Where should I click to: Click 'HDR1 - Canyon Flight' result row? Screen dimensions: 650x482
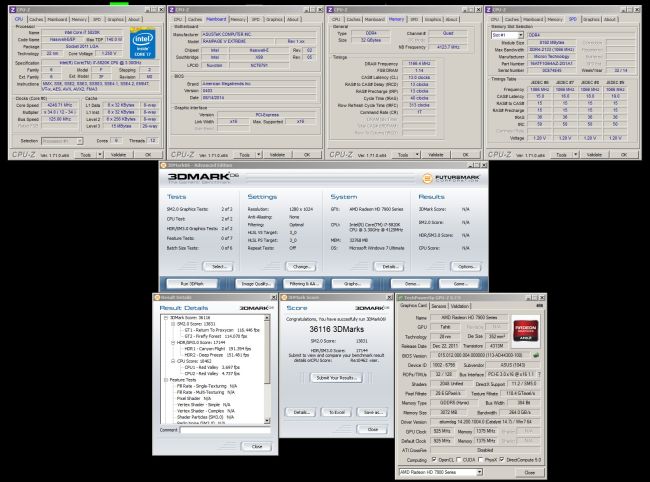[218, 349]
